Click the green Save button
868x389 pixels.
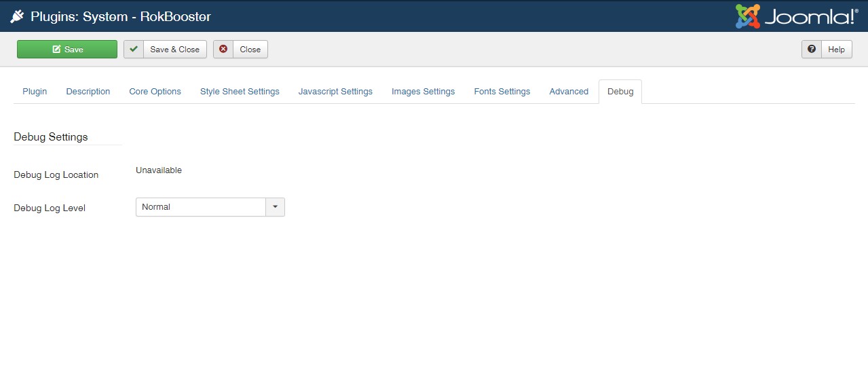point(67,50)
